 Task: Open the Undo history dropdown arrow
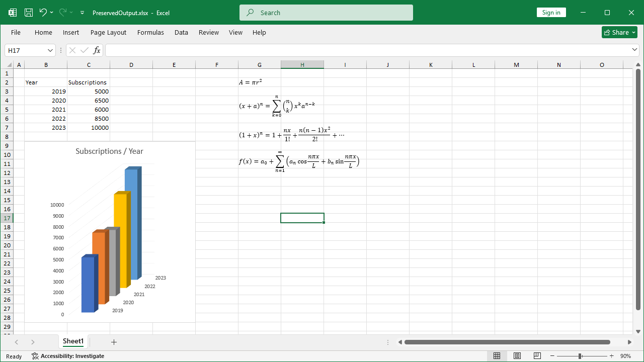pos(52,13)
